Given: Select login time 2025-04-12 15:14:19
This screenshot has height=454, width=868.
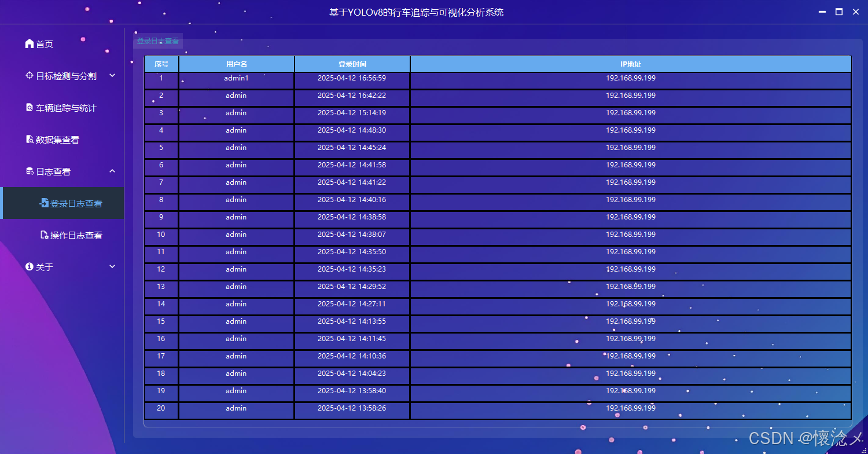Looking at the screenshot, I should (352, 113).
